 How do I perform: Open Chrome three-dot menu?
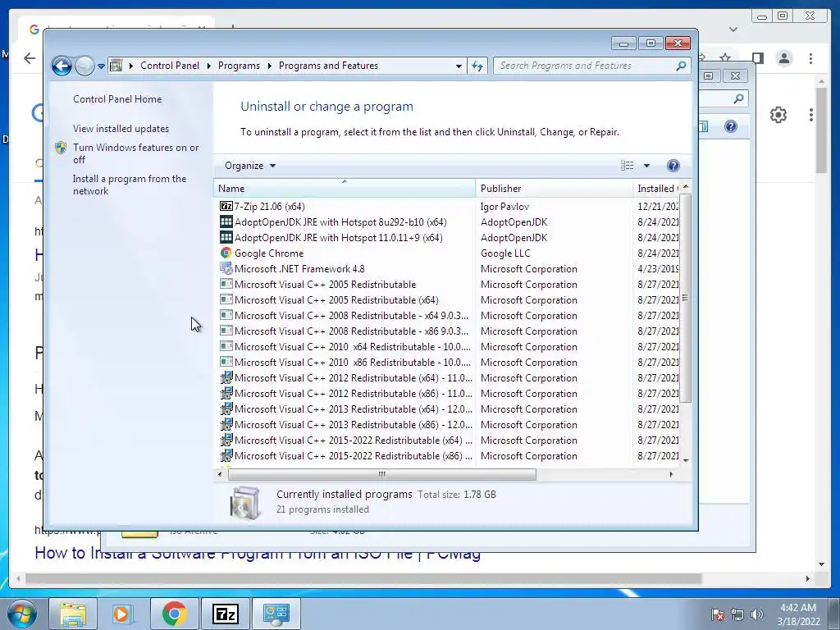tap(811, 58)
